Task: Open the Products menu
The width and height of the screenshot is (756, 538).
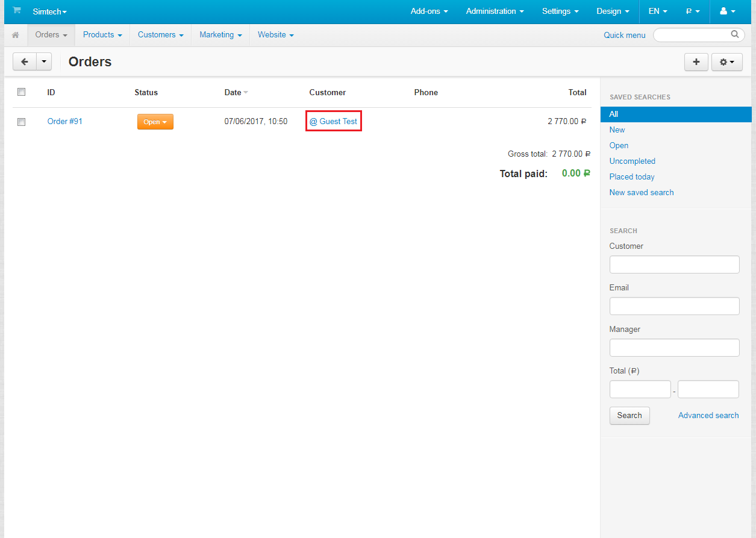Action: (102, 35)
